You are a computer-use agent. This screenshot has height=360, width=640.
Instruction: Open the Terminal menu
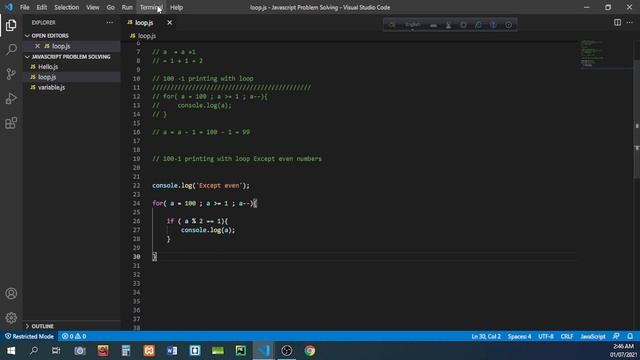point(151,7)
